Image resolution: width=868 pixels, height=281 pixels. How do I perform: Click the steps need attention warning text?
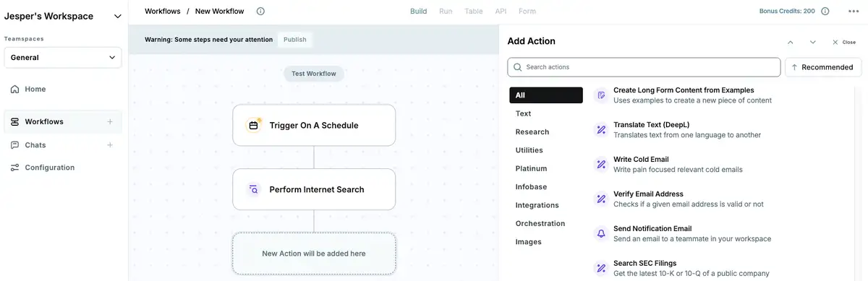(209, 40)
